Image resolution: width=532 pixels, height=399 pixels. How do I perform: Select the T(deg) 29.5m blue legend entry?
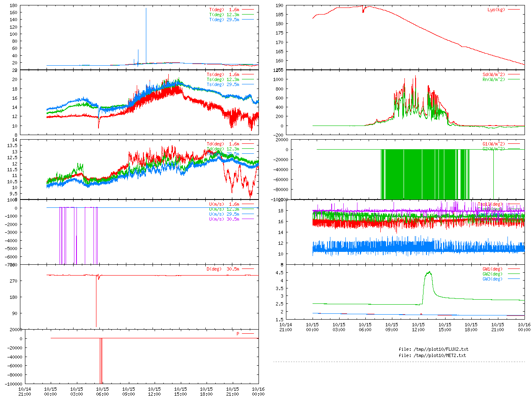point(224,20)
